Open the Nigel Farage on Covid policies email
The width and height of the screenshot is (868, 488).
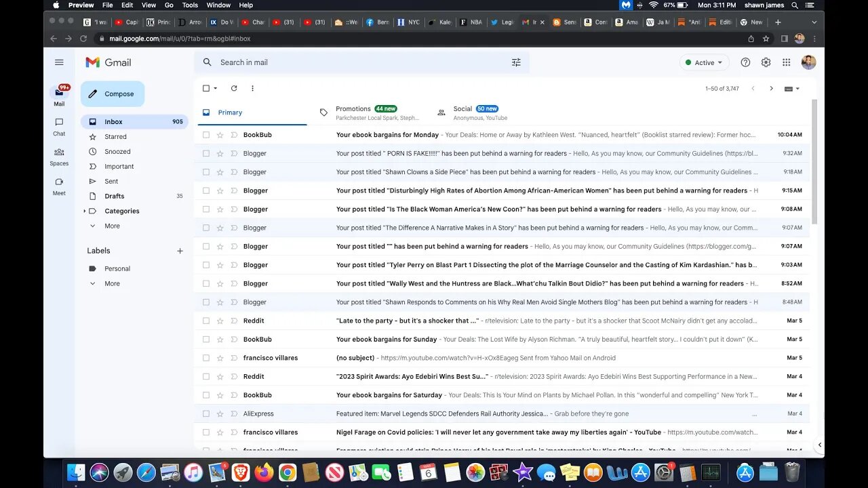pyautogui.click(x=502, y=432)
